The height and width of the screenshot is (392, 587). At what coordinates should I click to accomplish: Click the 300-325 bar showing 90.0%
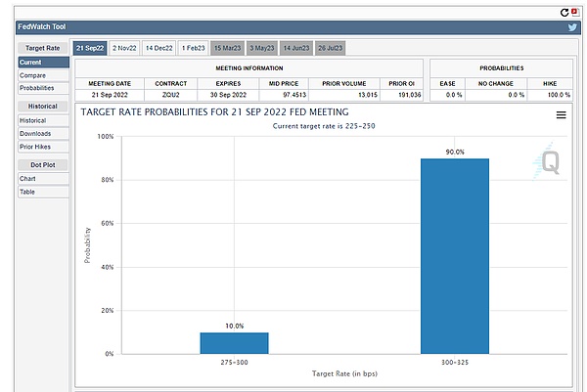455,256
